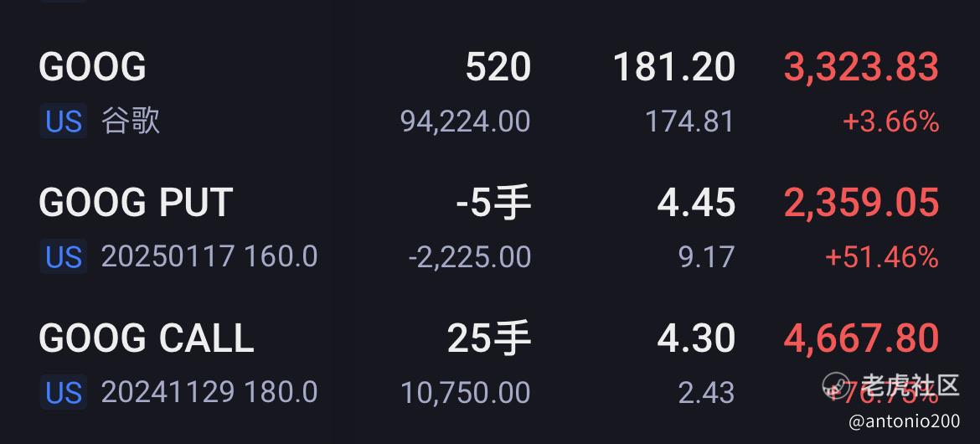Viewport: 980px width, 444px height.
Task: Click the US badge on GOOG PUT row
Action: point(64,256)
